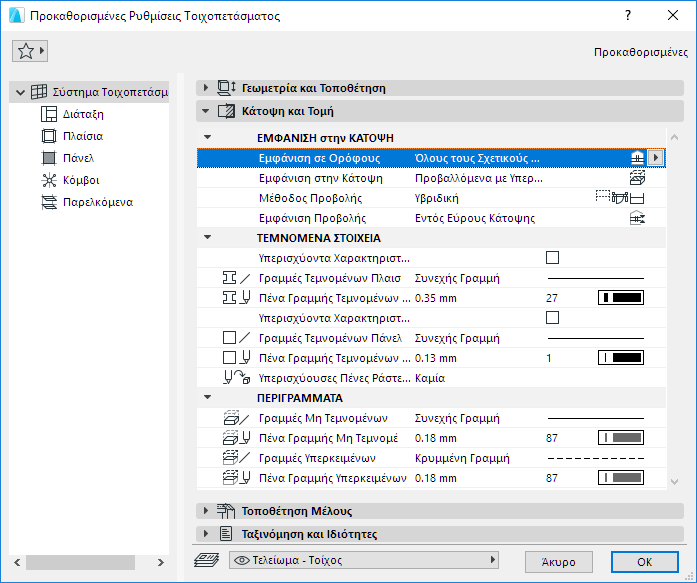
Task: Open pen swatch for Πένα Γραμμής Υπερκειμένων
Action: pyautogui.click(x=621, y=478)
